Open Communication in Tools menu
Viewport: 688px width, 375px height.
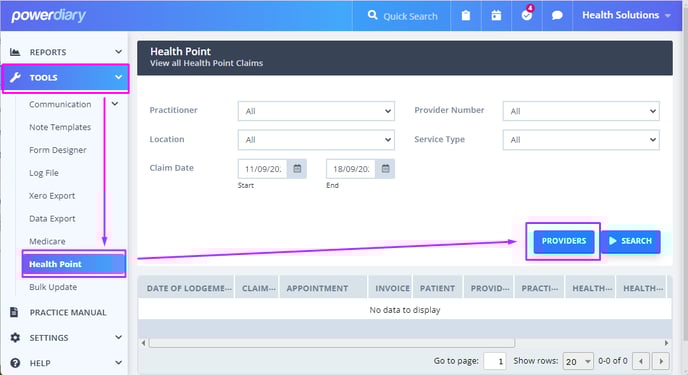[x=60, y=104]
